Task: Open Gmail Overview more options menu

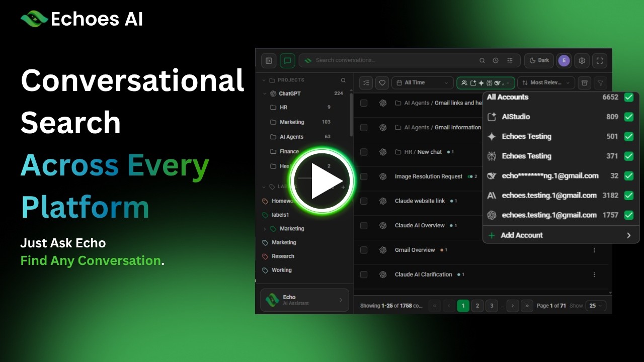Action: pos(594,250)
